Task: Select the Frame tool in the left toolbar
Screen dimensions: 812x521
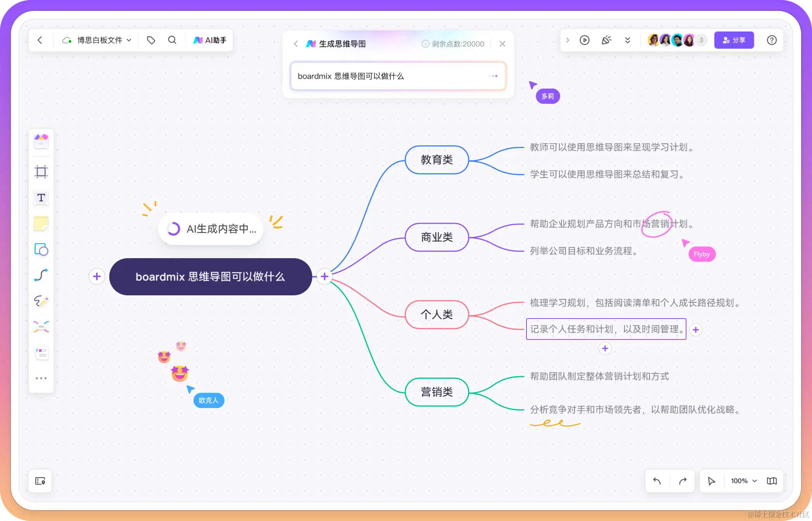Action: [41, 172]
